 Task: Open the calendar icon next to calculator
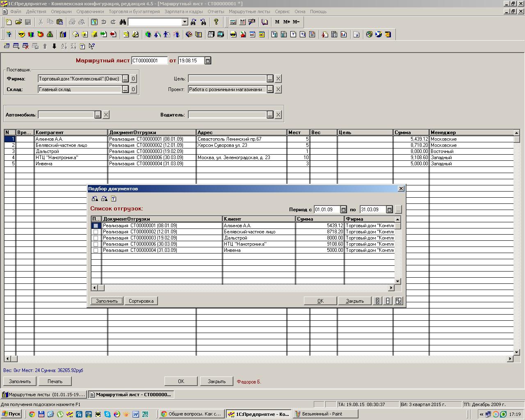[x=242, y=22]
